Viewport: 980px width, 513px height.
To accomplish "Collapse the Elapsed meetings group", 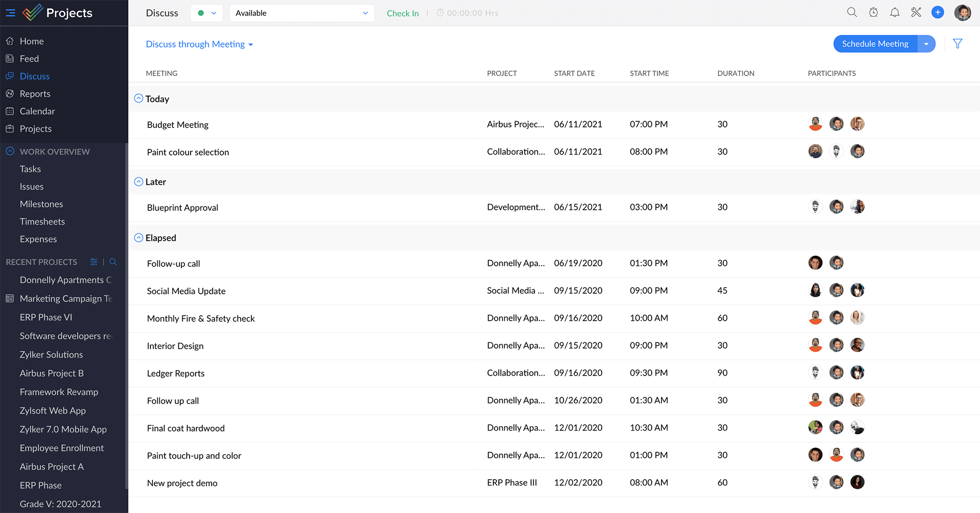I will (139, 238).
